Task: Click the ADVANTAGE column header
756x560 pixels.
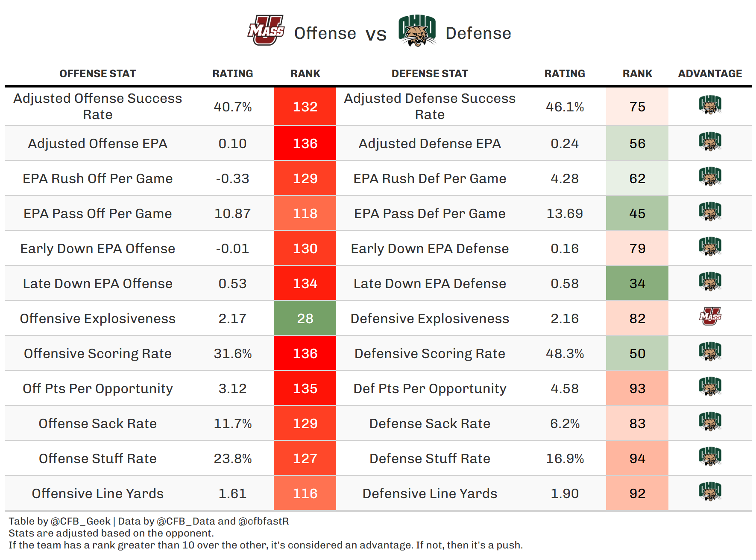Action: pyautogui.click(x=710, y=74)
